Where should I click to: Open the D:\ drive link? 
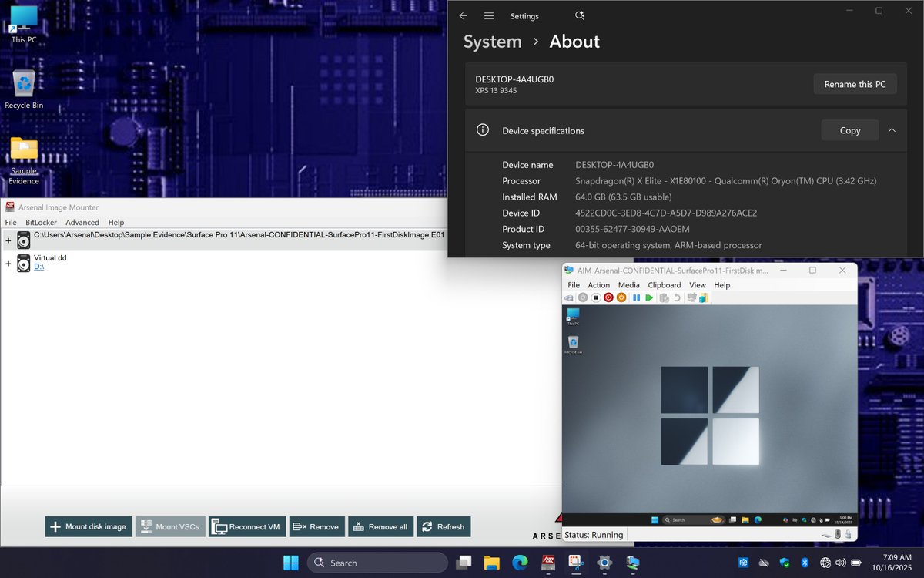[x=39, y=267]
